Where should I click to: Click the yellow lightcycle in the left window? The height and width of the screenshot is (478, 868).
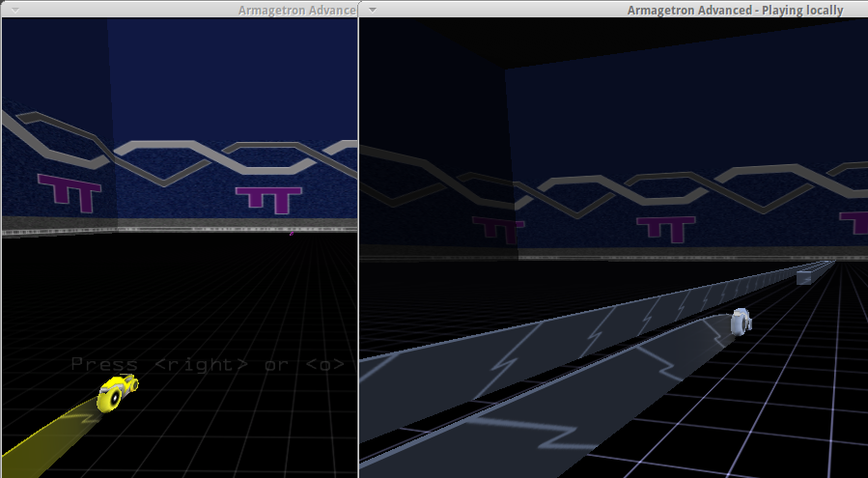pyautogui.click(x=118, y=391)
